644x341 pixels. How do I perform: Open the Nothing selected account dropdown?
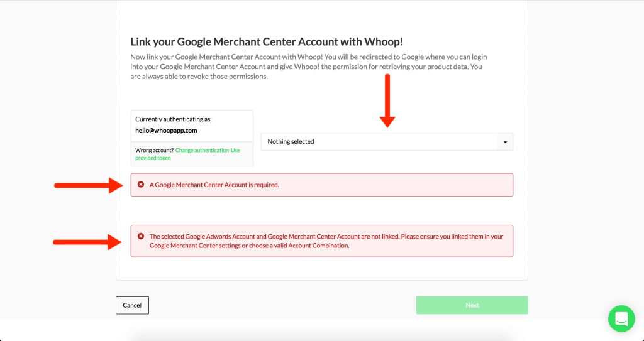(387, 141)
